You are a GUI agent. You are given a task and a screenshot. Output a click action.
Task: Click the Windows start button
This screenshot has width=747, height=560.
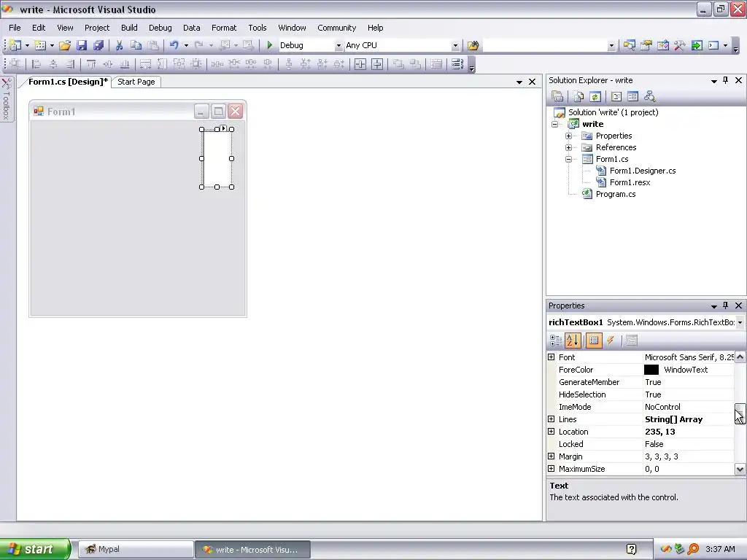point(35,549)
